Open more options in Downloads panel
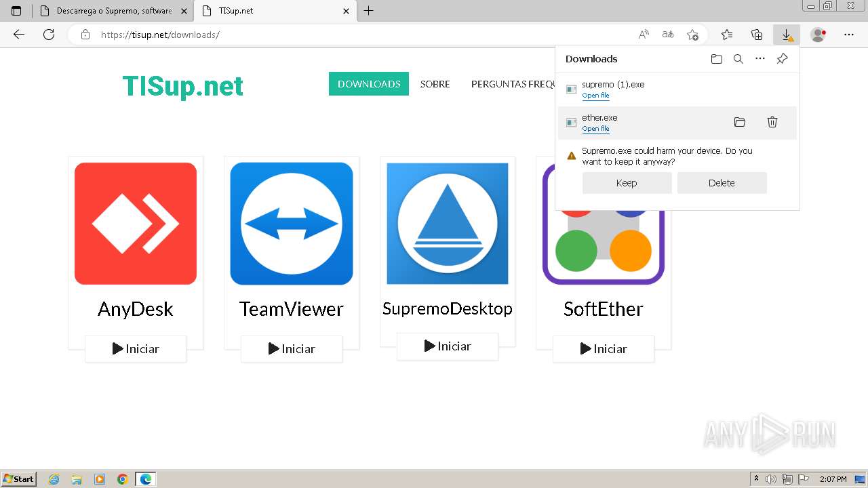The width and height of the screenshot is (868, 488). (760, 59)
